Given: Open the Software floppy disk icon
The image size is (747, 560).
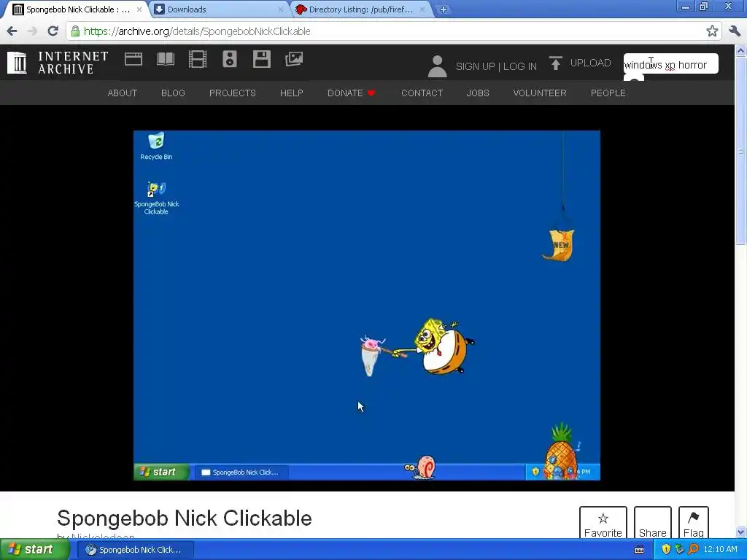Looking at the screenshot, I should [262, 60].
